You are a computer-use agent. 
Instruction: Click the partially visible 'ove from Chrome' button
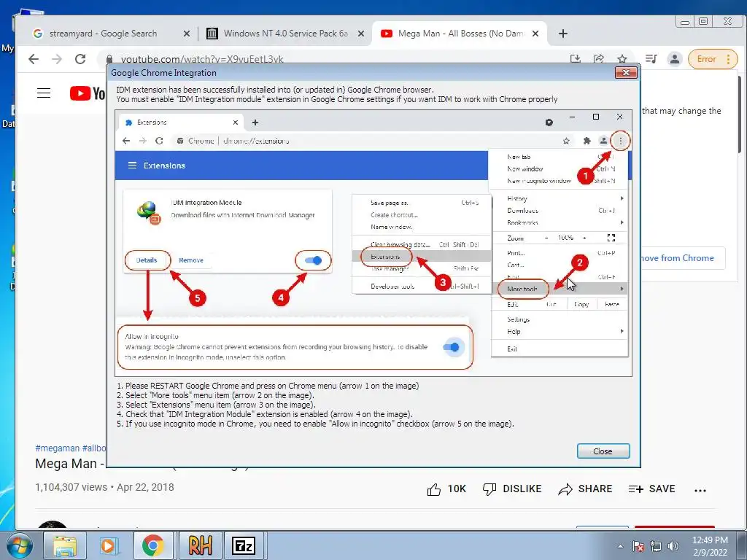(683, 258)
